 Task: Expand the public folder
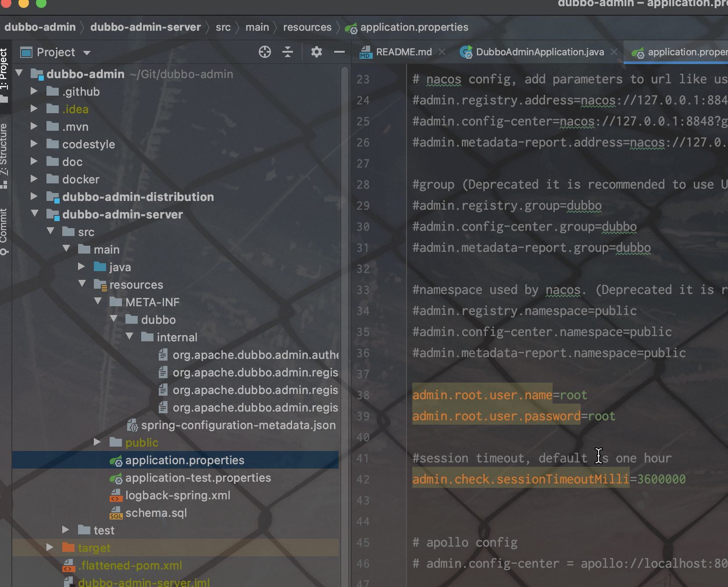tap(97, 442)
